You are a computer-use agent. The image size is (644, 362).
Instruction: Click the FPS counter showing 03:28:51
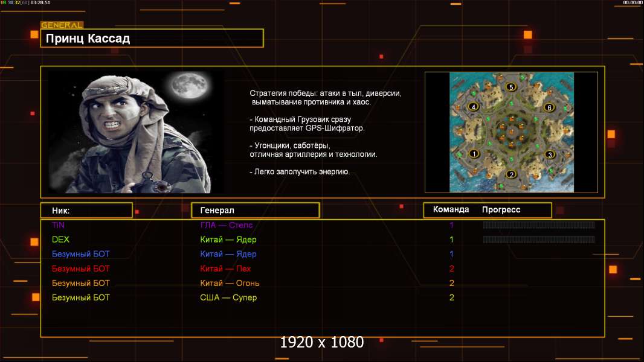point(25,2)
